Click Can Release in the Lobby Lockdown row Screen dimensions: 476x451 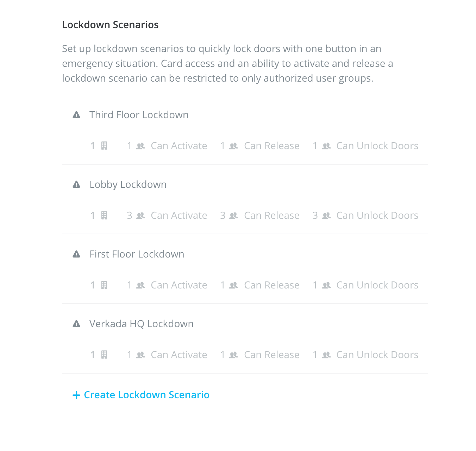tap(271, 215)
